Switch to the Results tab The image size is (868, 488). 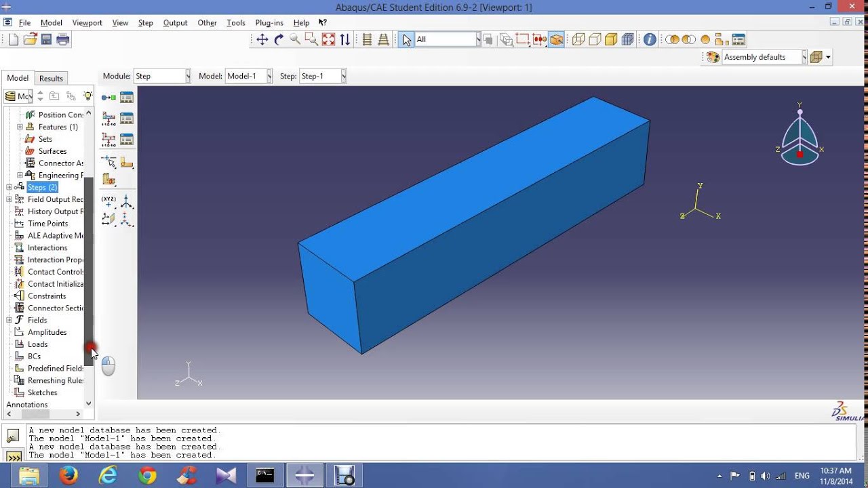[x=51, y=78]
